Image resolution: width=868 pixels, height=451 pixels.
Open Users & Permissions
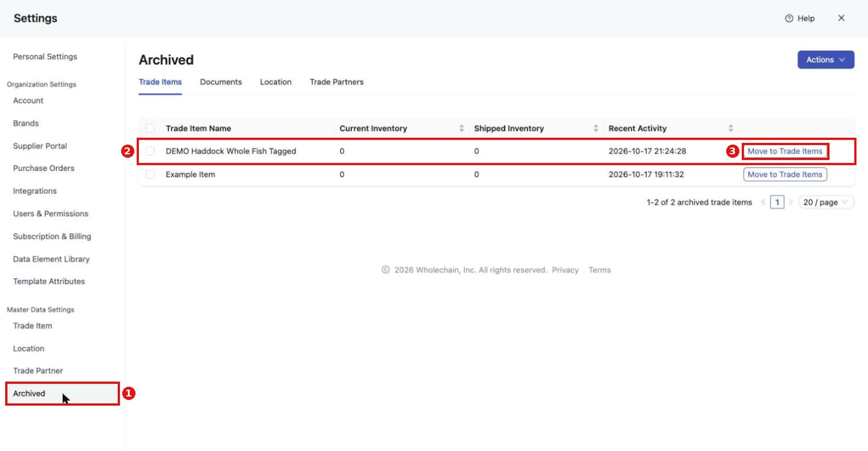(51, 214)
